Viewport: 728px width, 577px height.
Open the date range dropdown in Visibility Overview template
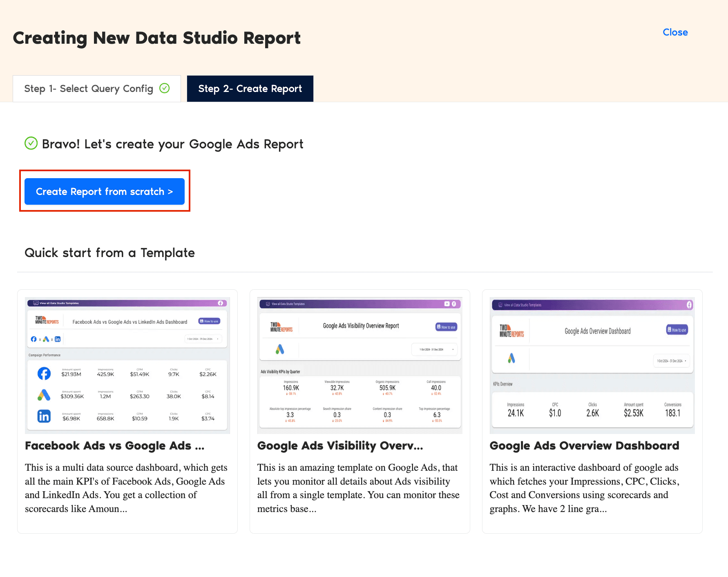[x=434, y=349]
